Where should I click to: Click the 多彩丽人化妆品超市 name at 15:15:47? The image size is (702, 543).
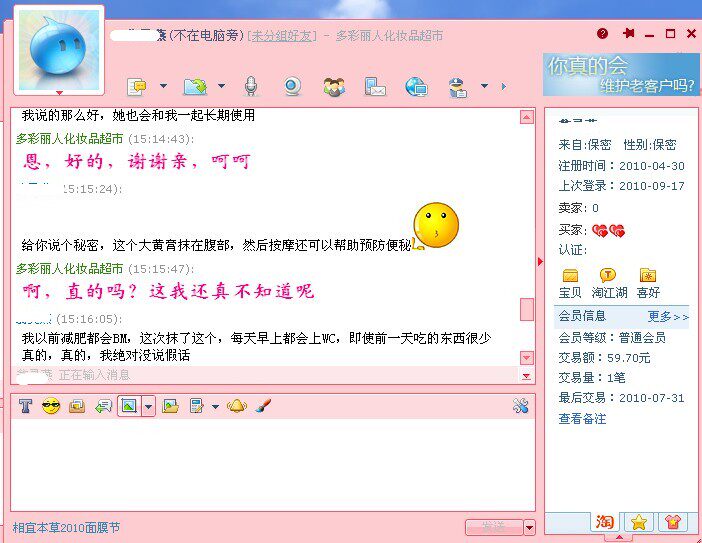[69, 269]
